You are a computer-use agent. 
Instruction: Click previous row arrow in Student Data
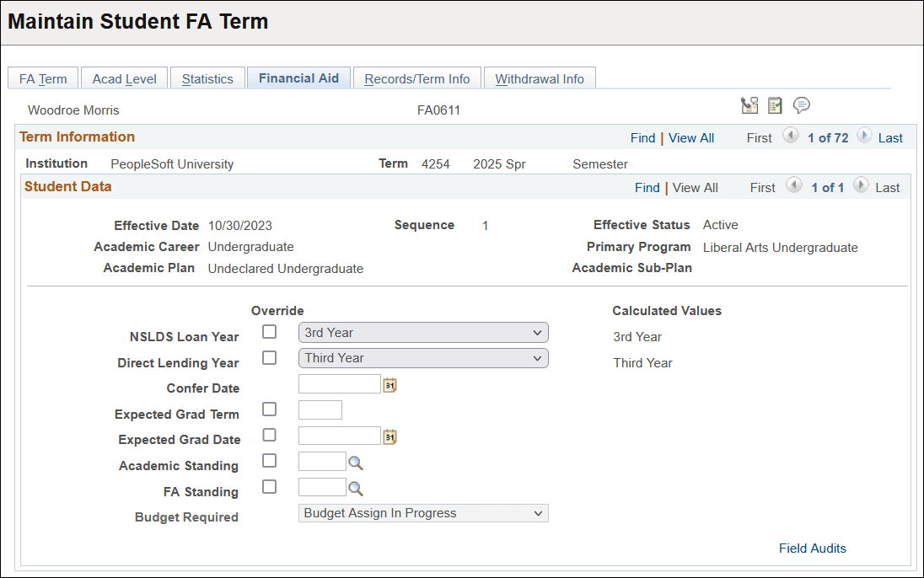point(794,185)
